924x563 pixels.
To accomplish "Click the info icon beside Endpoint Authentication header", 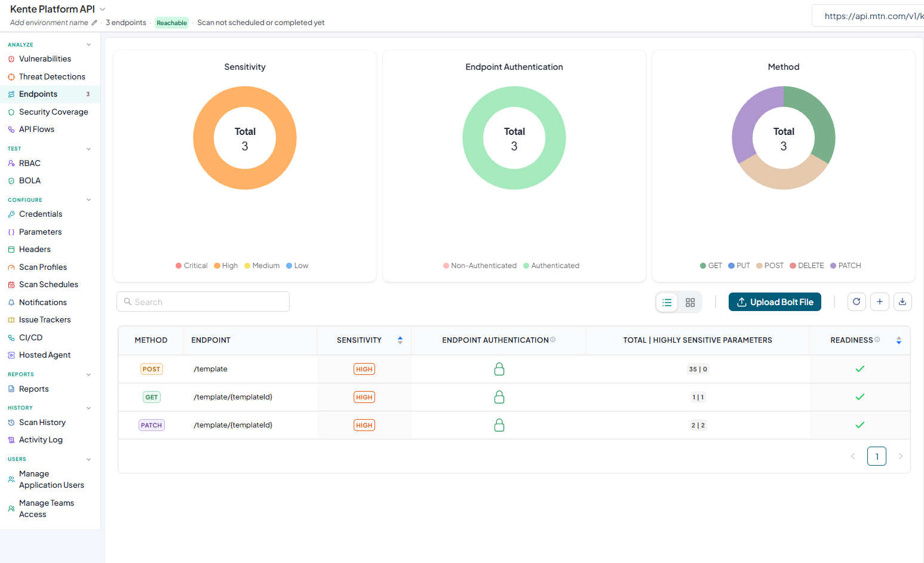I will [553, 340].
